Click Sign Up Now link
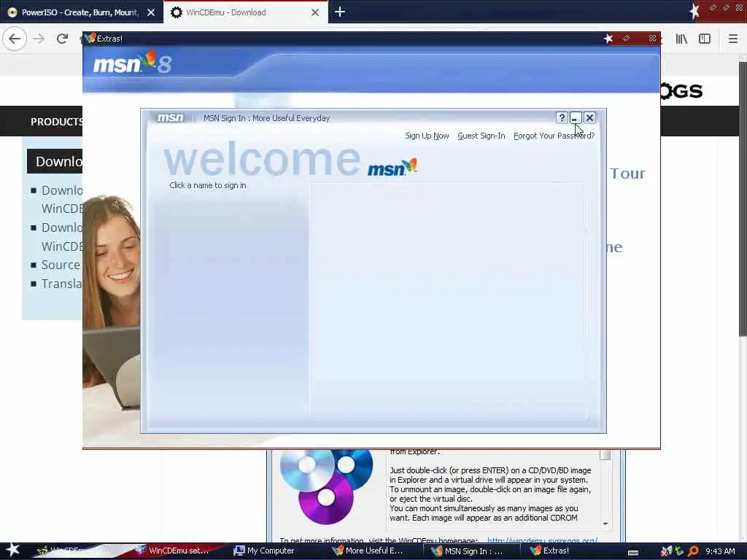The height and width of the screenshot is (560, 747). [x=427, y=136]
